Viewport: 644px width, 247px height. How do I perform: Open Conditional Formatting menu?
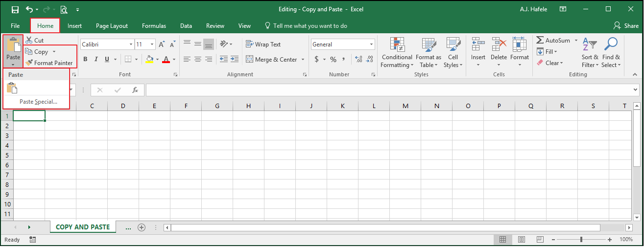click(397, 53)
